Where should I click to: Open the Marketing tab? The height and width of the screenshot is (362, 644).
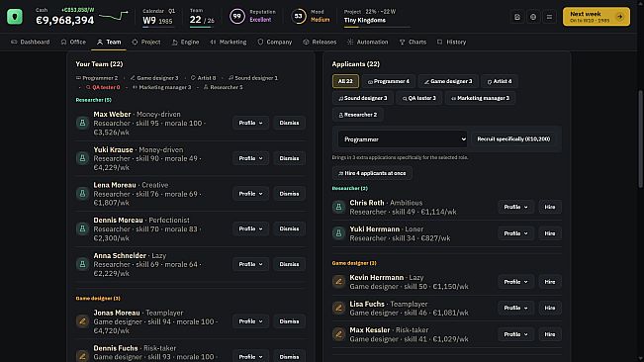pos(229,42)
